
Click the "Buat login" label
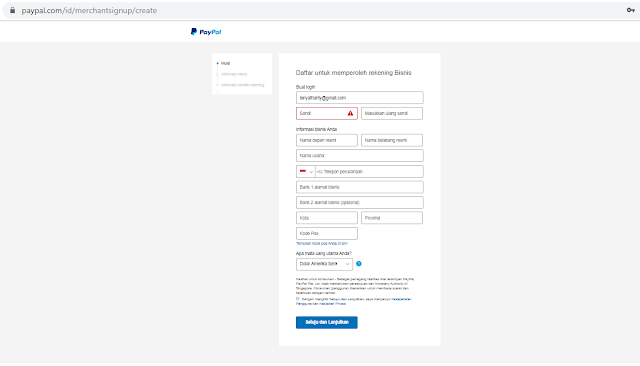tap(305, 87)
